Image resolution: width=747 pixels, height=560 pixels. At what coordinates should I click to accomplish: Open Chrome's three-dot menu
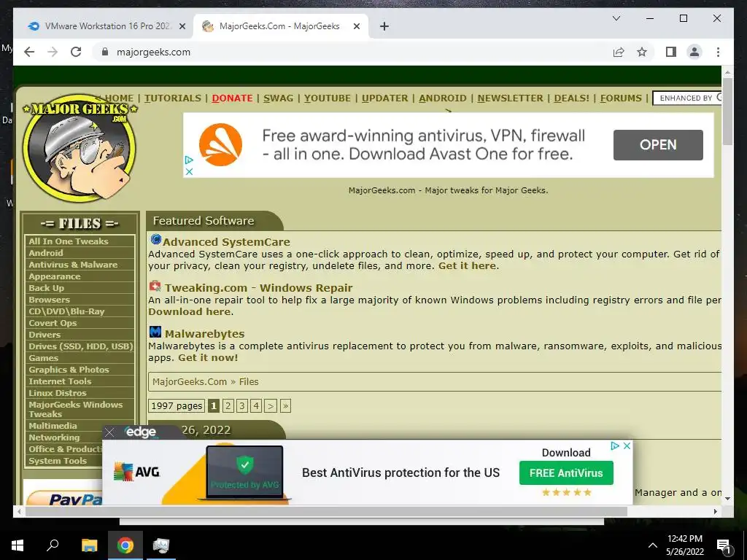point(718,52)
